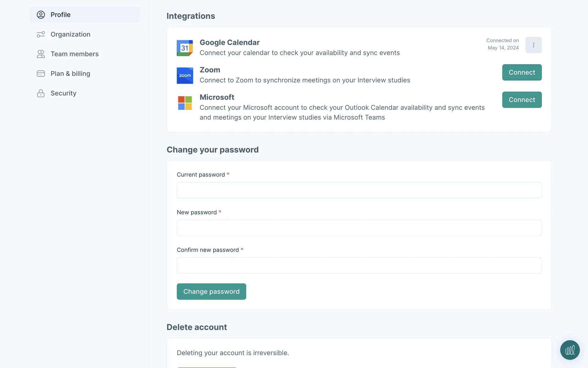This screenshot has height=368, width=588.
Task: Select the Confirm new password field
Action: coord(359,265)
